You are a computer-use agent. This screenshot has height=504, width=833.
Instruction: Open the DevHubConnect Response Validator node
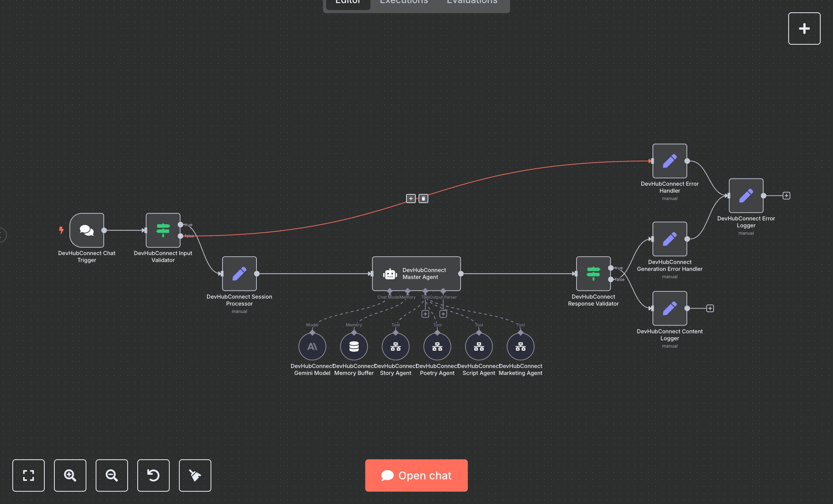point(593,274)
